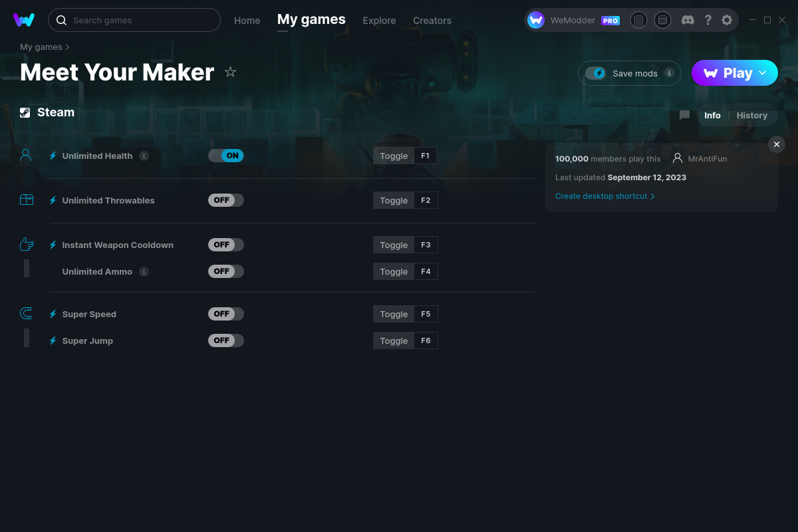Open Discord from the top bar

pyautogui.click(x=688, y=20)
